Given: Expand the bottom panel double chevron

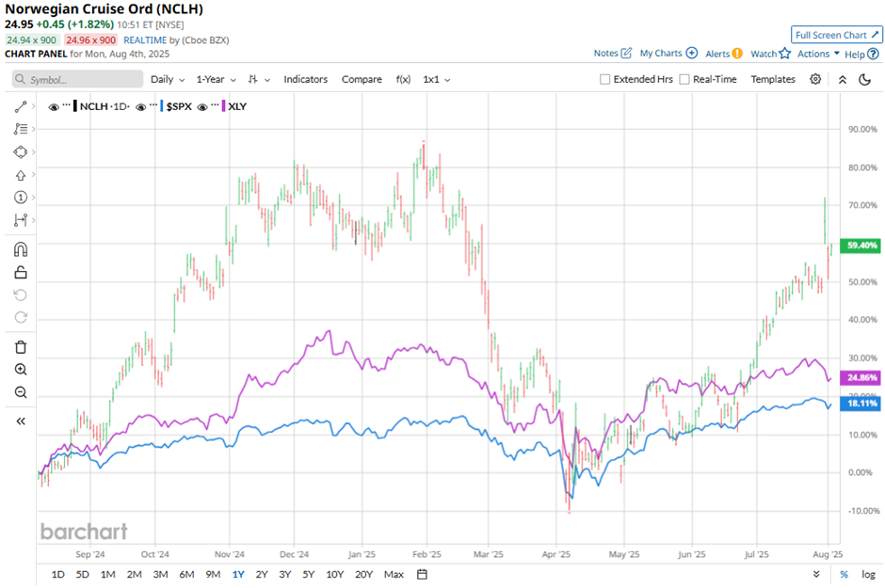Looking at the screenshot, I should coord(816,574).
